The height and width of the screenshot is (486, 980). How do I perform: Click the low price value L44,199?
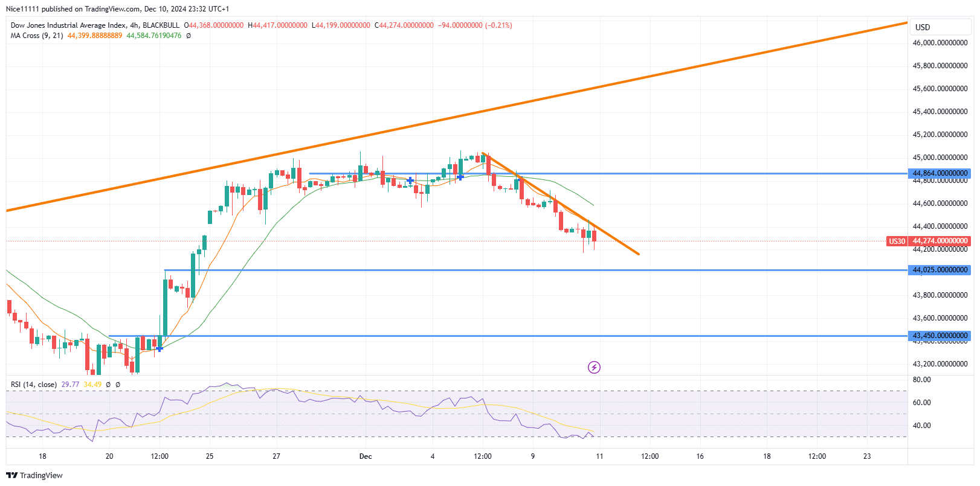(341, 25)
